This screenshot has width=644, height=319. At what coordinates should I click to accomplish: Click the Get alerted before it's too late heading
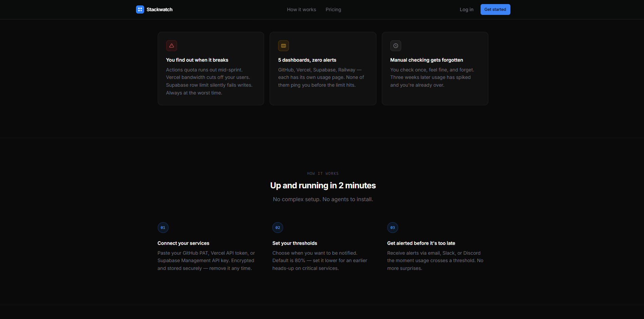pos(421,243)
